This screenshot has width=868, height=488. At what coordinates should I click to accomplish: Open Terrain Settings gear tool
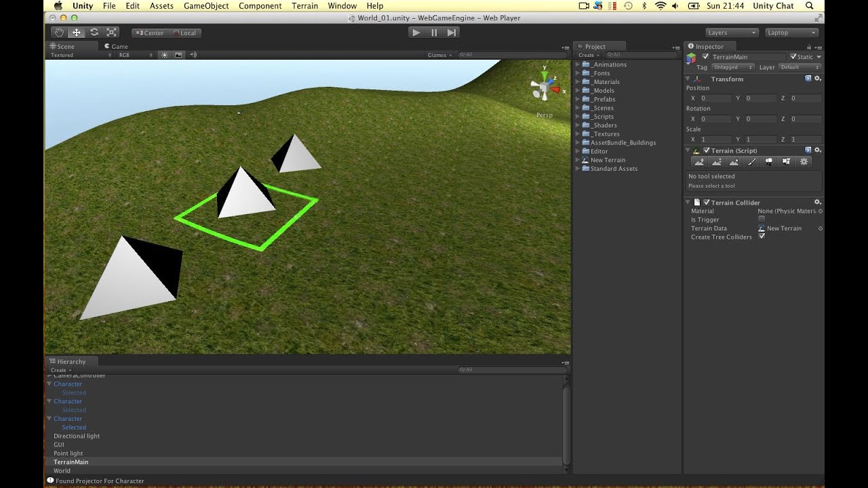coord(804,161)
